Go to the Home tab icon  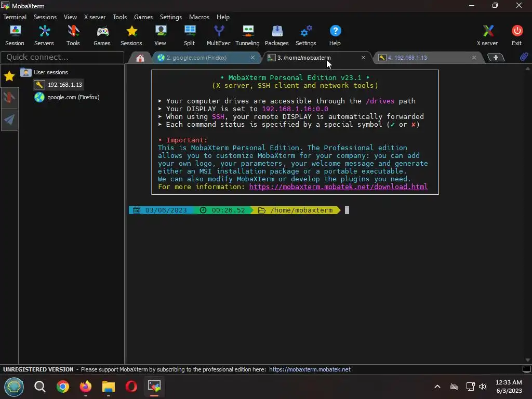(140, 58)
